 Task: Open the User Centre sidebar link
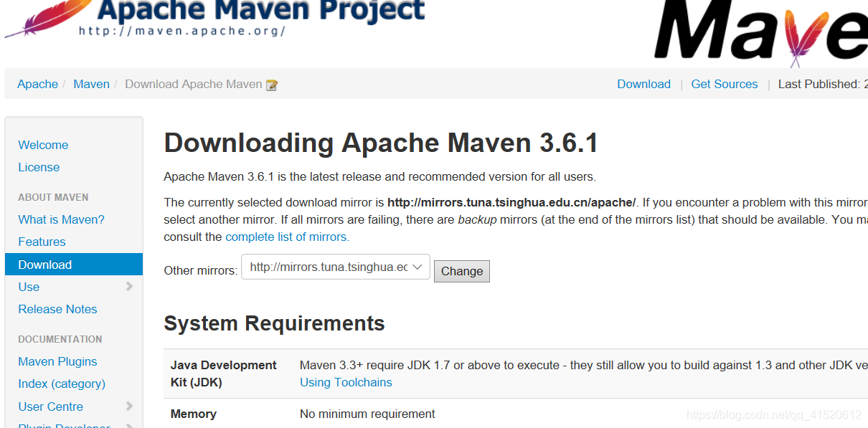(50, 406)
